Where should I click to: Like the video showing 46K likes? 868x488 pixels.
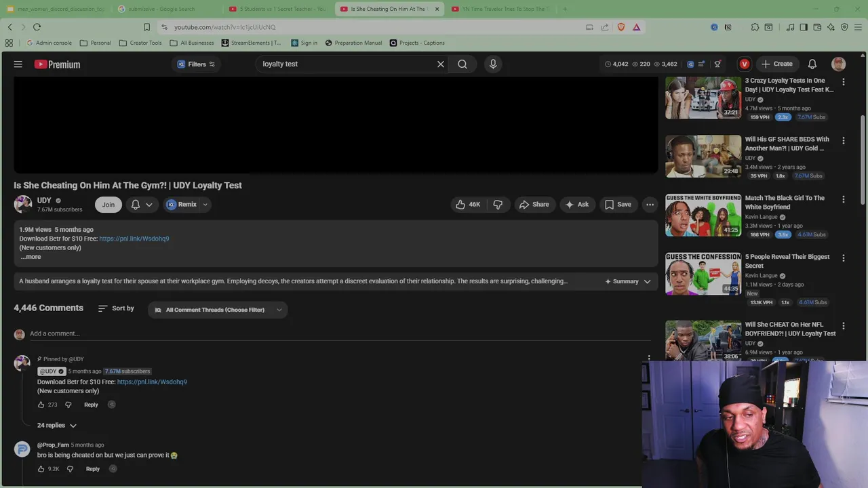click(x=468, y=204)
